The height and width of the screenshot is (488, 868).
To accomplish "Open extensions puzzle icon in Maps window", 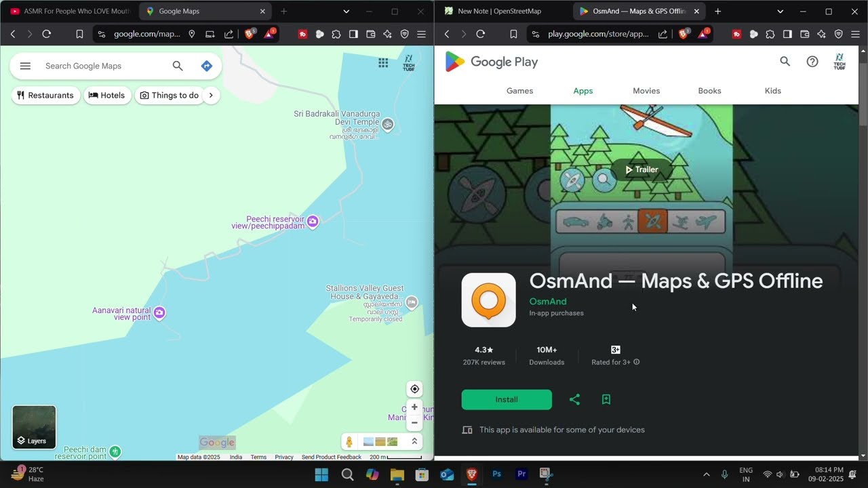I will click(x=336, y=34).
